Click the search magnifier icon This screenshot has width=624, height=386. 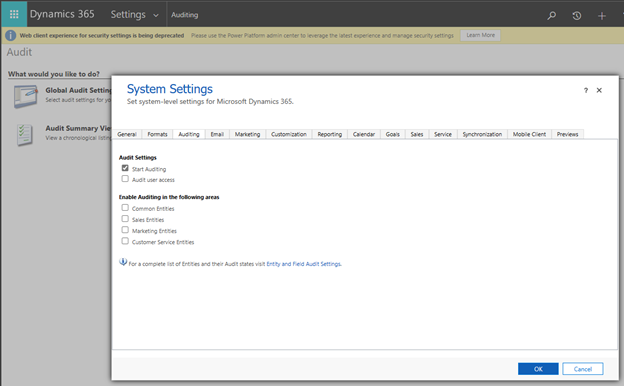pyautogui.click(x=552, y=16)
